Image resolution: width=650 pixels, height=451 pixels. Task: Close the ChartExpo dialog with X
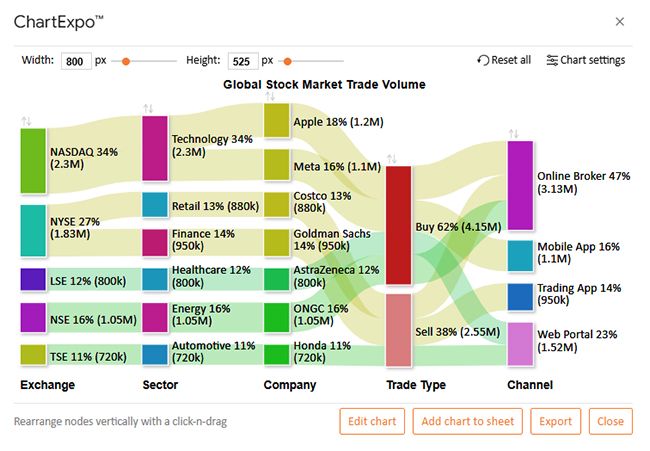pos(620,21)
